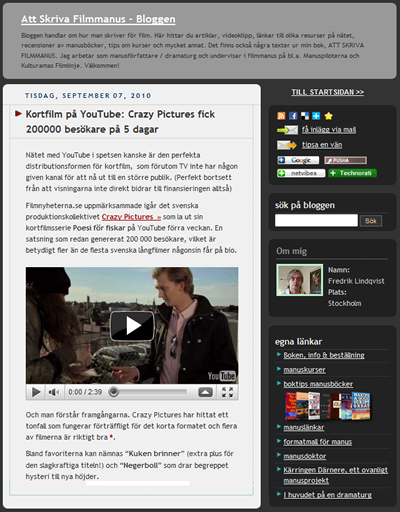
Task: Open 'tipsa en vän' link
Action: 322,145
